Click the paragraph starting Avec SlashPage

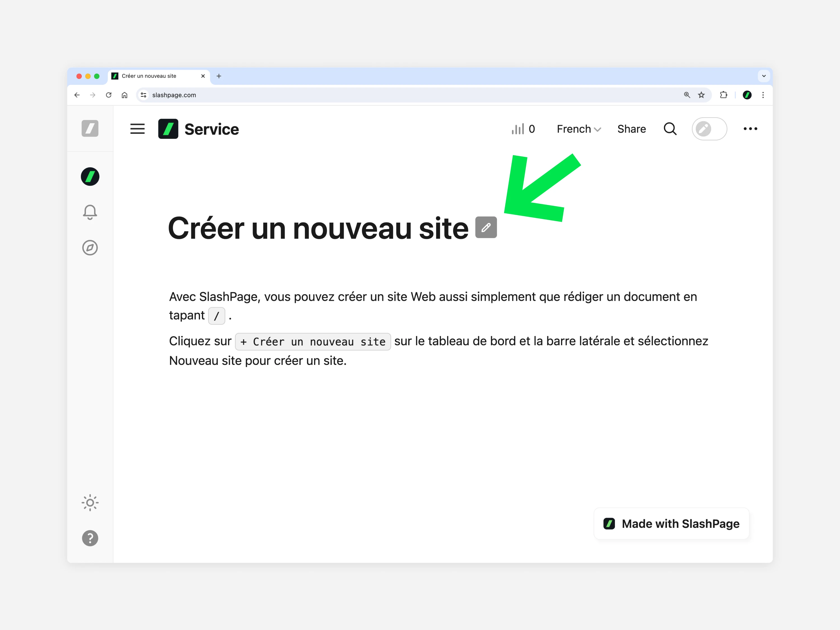coord(433,306)
